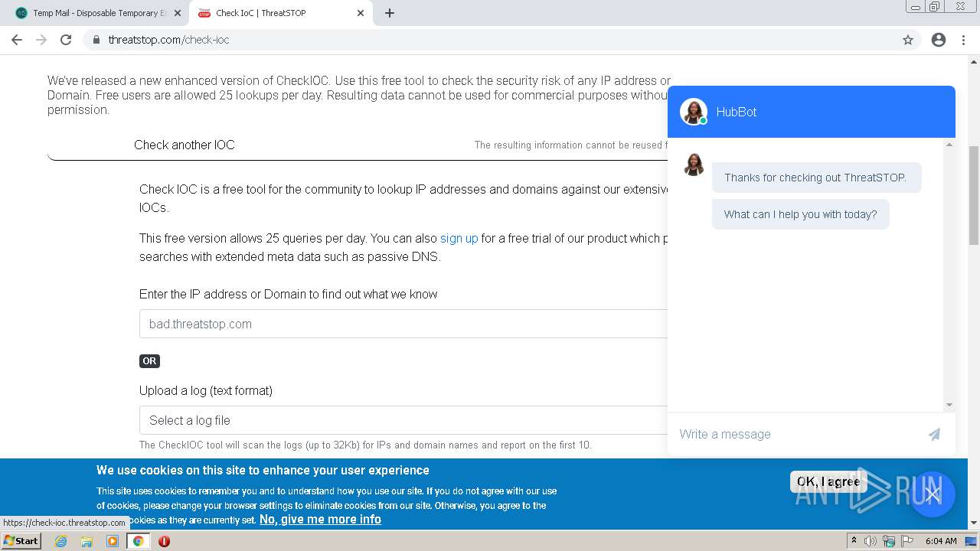Image resolution: width=980 pixels, height=551 pixels.
Task: Accept cookies with OK, I agree
Action: click(x=828, y=481)
